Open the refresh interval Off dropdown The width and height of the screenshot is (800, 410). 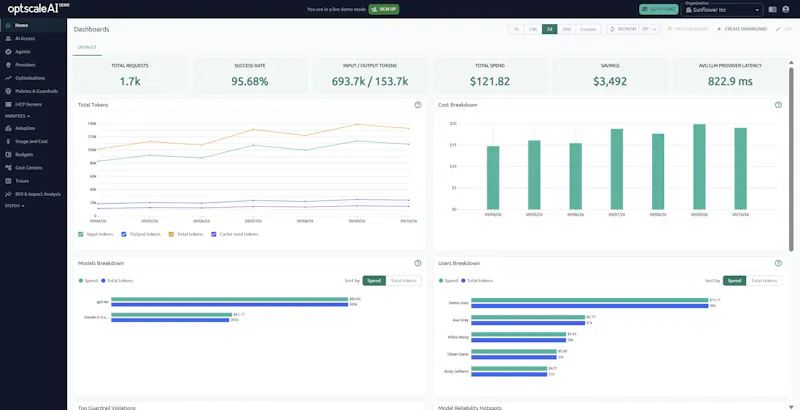click(x=649, y=29)
